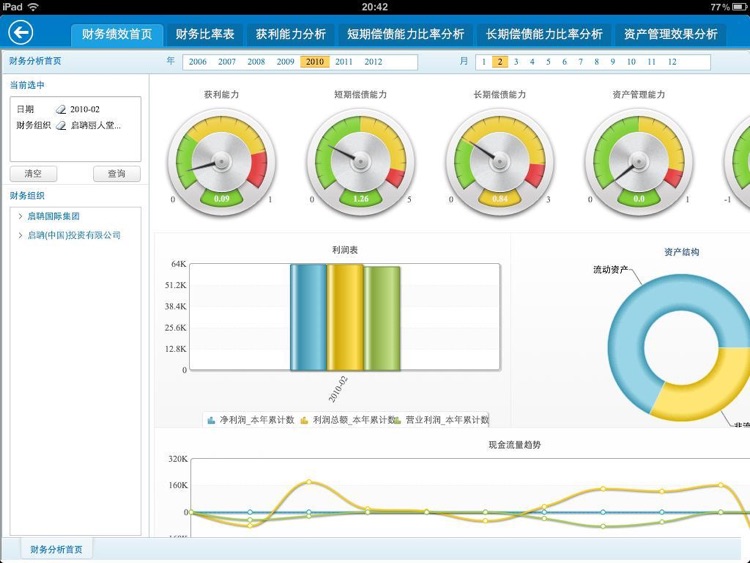Select month 12
The image size is (750, 563).
(672, 62)
